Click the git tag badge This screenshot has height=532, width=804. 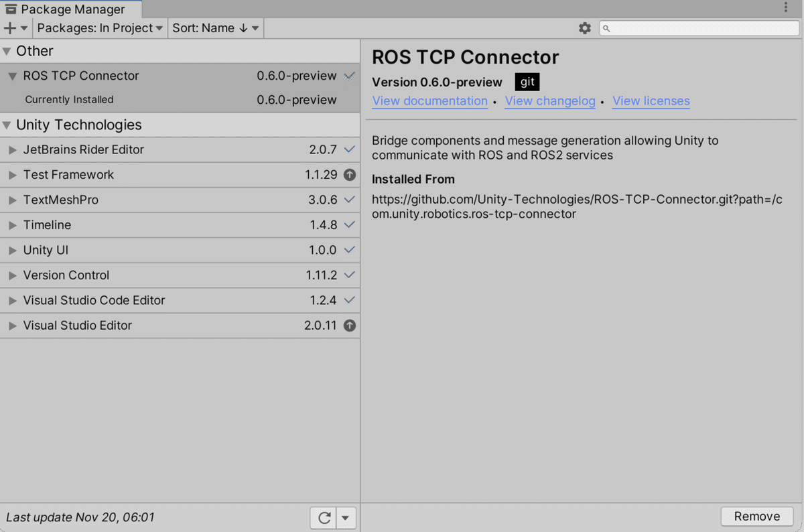point(527,82)
